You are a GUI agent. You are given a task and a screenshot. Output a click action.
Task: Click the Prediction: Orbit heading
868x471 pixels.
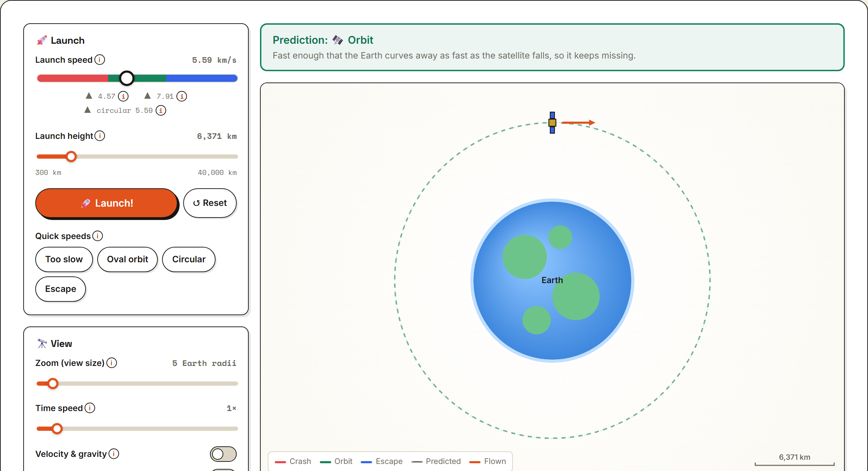click(x=323, y=40)
